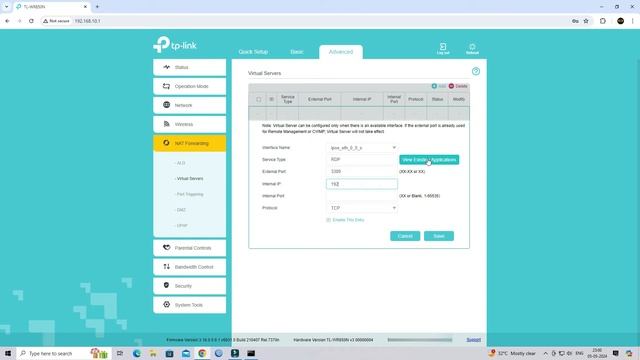Open the Chrome tab list dropdown

tap(6, 7)
